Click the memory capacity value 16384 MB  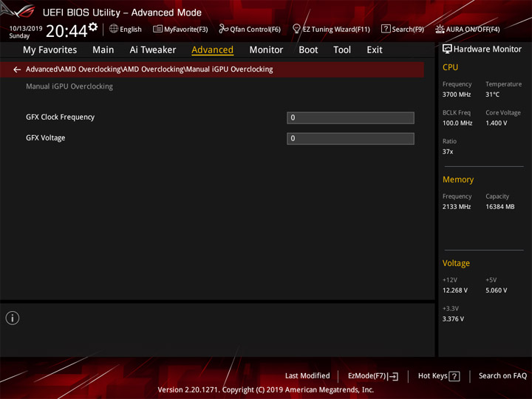[x=499, y=207]
